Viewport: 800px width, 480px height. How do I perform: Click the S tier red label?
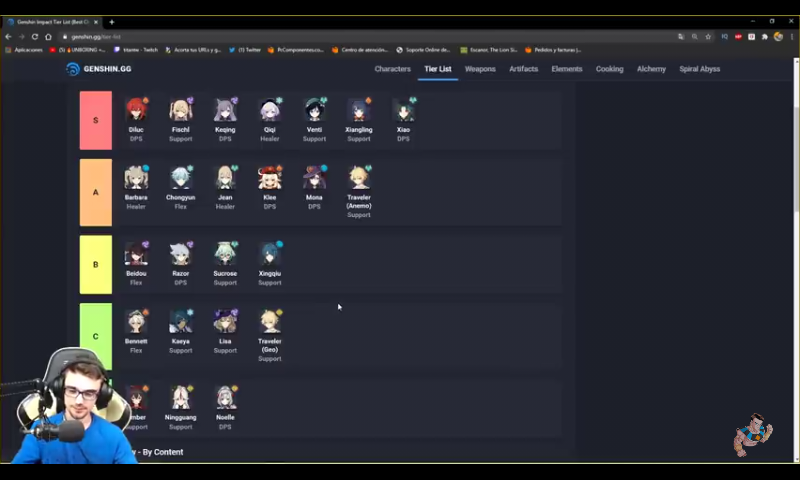coord(96,120)
